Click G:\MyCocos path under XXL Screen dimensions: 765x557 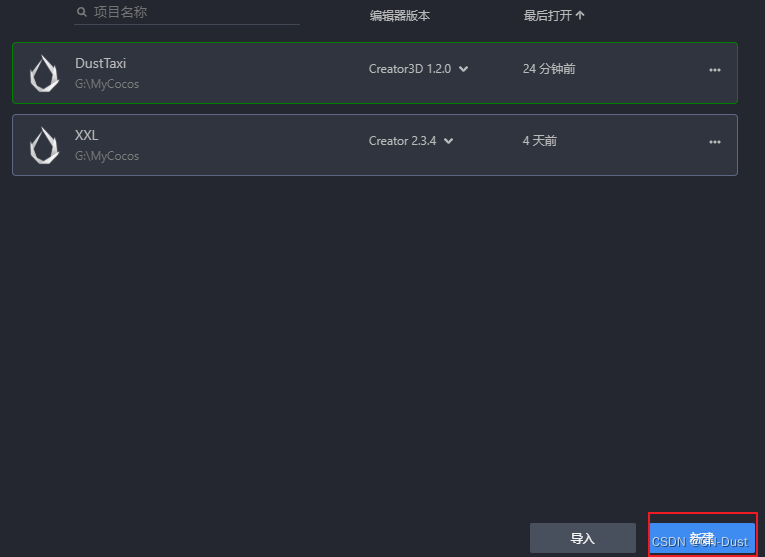click(x=107, y=156)
